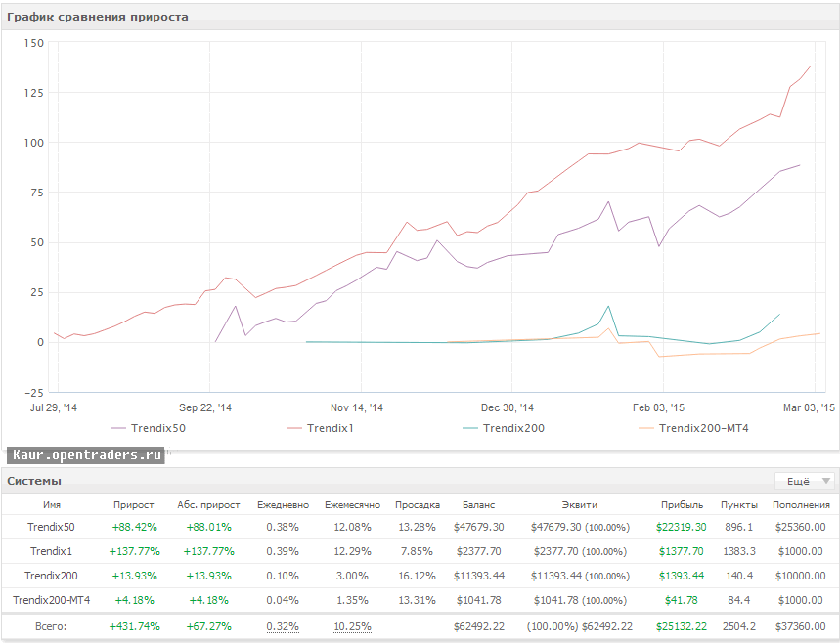Viewport: 840px width, 643px height.
Task: Sort table by Баланс column
Action: coord(479,505)
